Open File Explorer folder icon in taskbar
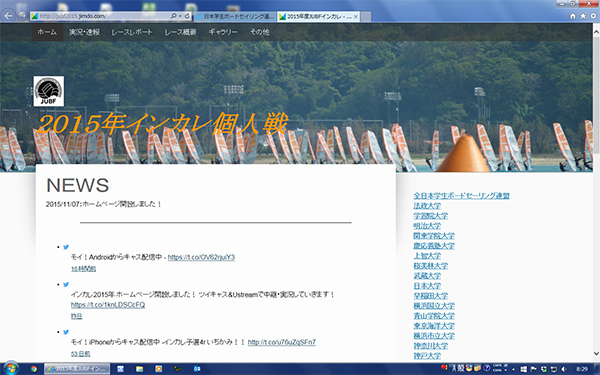 (139, 369)
